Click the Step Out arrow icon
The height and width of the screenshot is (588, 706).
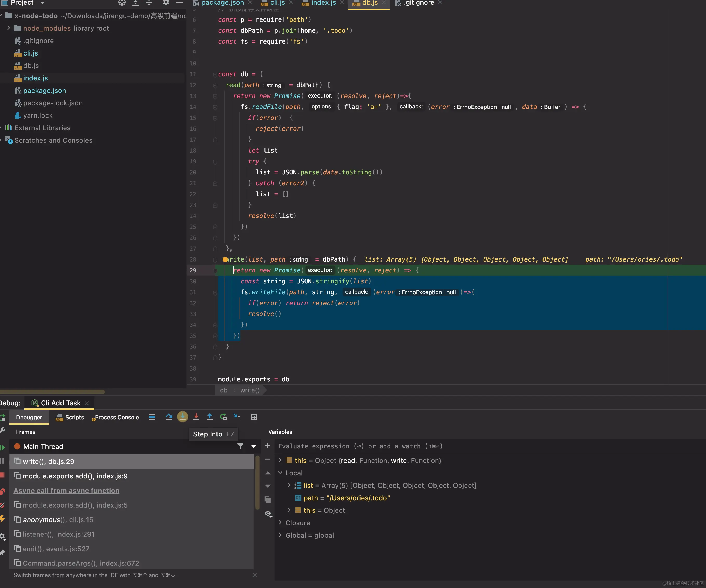click(x=209, y=417)
